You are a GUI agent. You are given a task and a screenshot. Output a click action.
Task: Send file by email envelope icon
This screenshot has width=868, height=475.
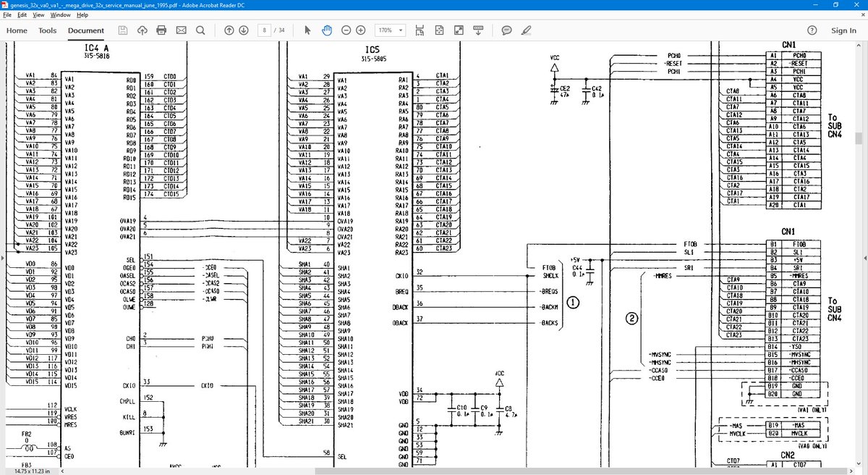pos(181,30)
